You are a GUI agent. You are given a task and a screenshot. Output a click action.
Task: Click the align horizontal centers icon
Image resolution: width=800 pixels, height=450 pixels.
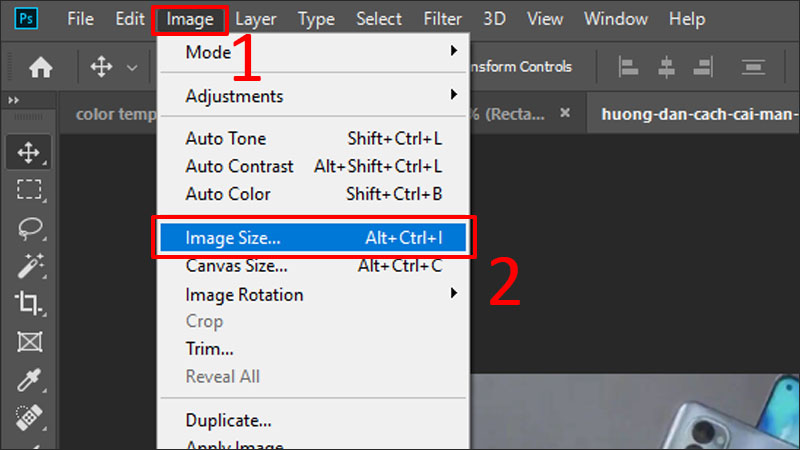[667, 67]
